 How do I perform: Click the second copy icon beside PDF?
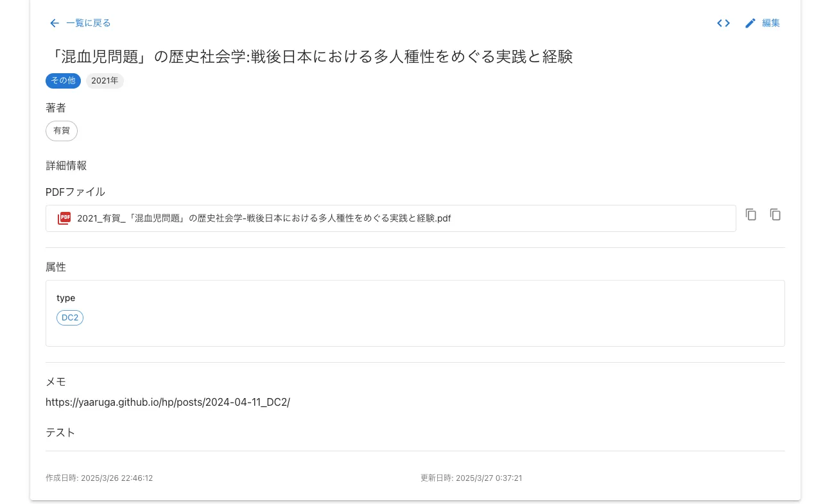pyautogui.click(x=776, y=214)
